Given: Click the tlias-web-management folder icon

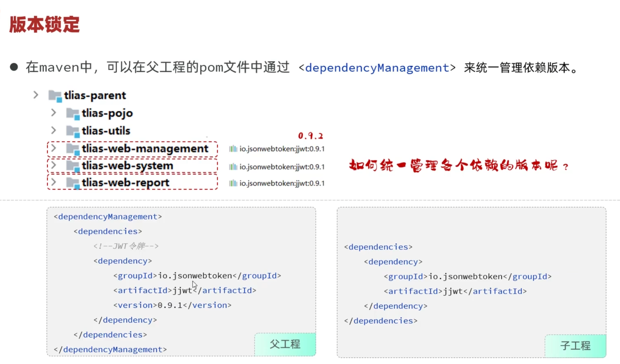Looking at the screenshot, I should click(x=73, y=149).
